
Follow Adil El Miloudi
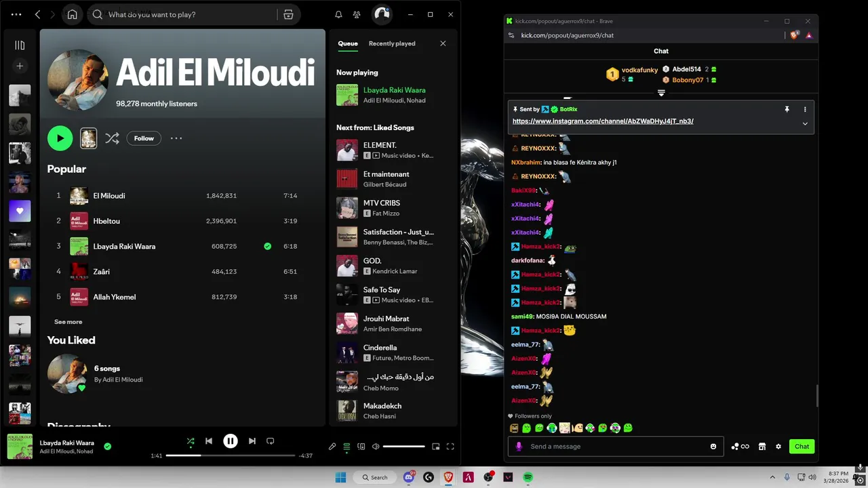coord(144,138)
